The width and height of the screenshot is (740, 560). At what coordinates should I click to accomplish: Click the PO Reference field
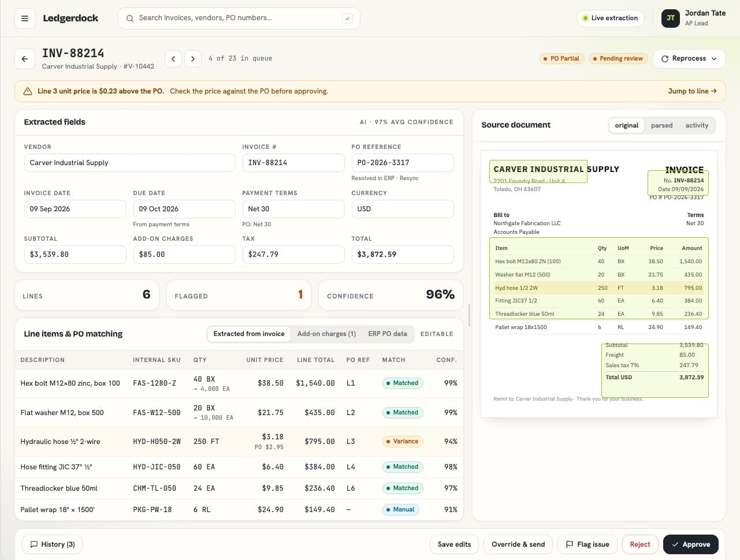[403, 163]
